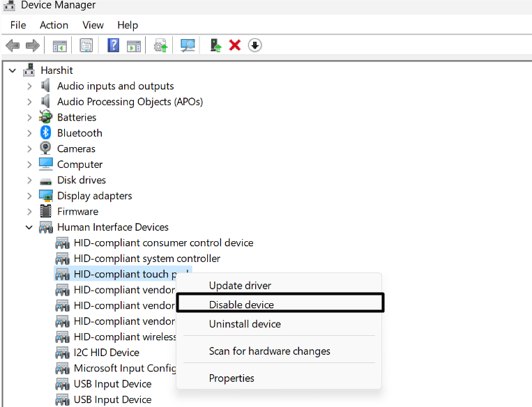Click Scan for hardware changes monitor icon
The width and height of the screenshot is (532, 407).
188,46
